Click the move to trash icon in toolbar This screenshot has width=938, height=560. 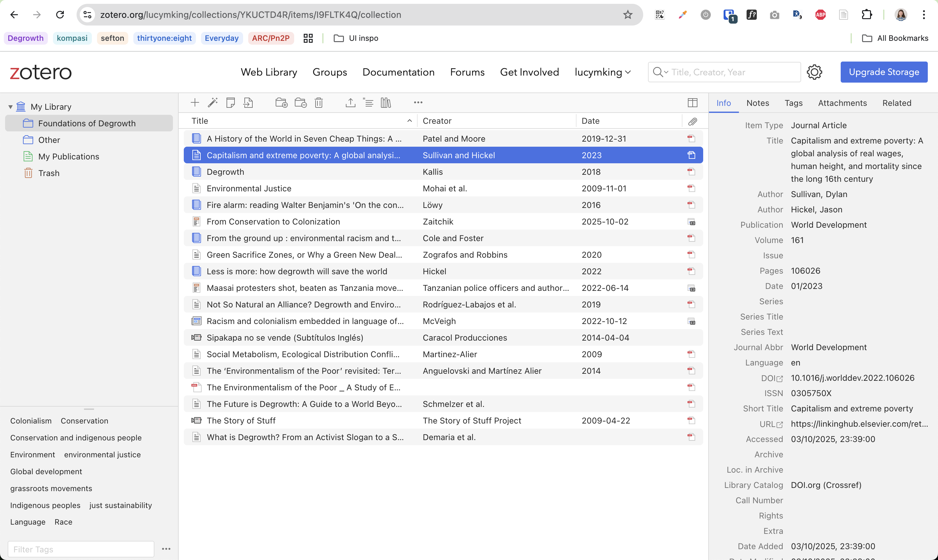319,103
